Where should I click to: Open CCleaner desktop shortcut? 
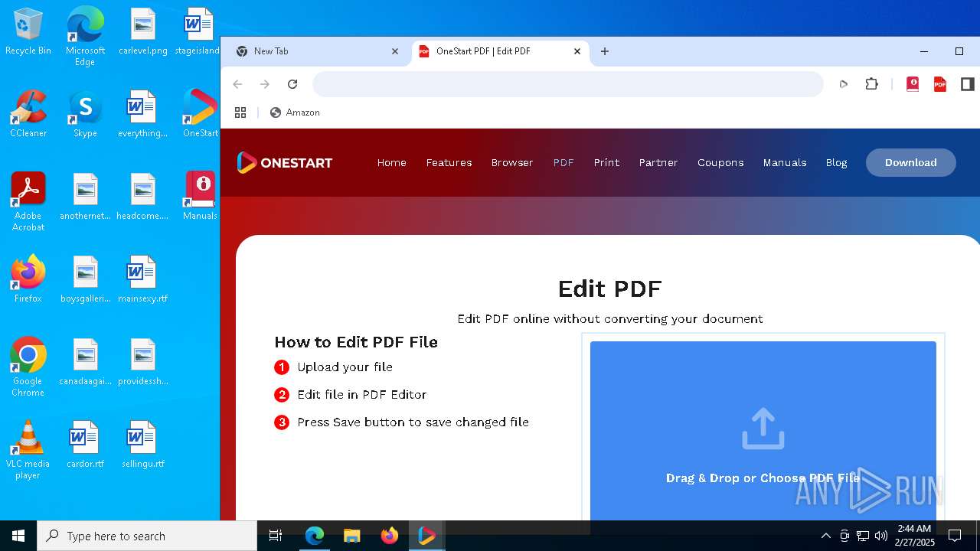click(x=28, y=114)
